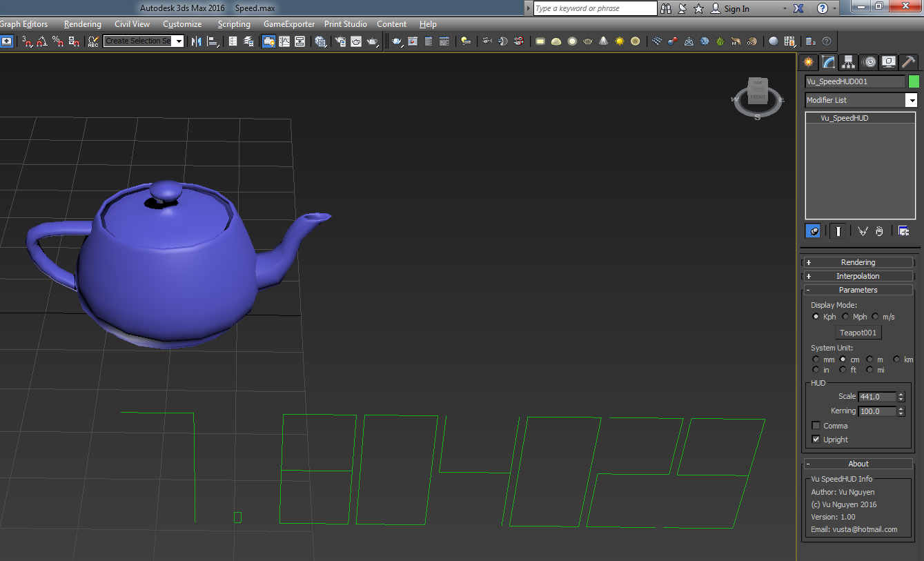924x561 pixels.
Task: Open the Create tab in command panel
Action: tap(808, 62)
